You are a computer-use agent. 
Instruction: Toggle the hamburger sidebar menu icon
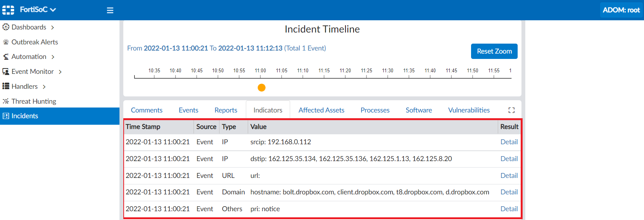point(110,10)
